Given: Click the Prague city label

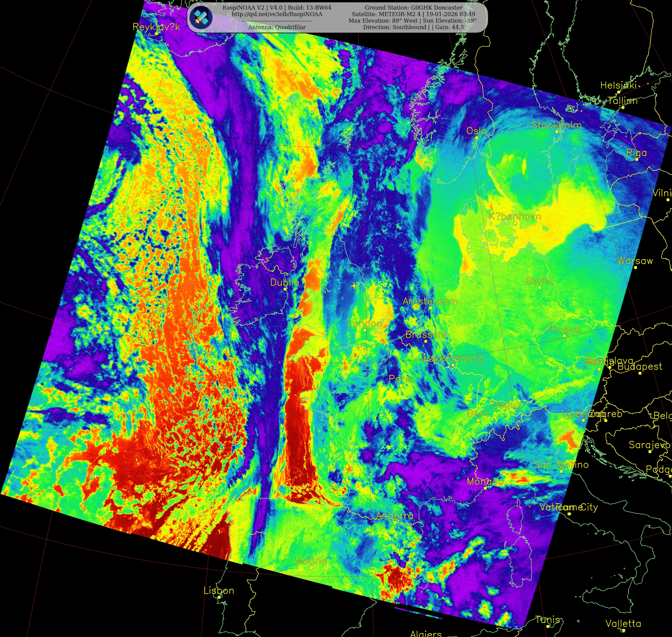Looking at the screenshot, I should (564, 329).
